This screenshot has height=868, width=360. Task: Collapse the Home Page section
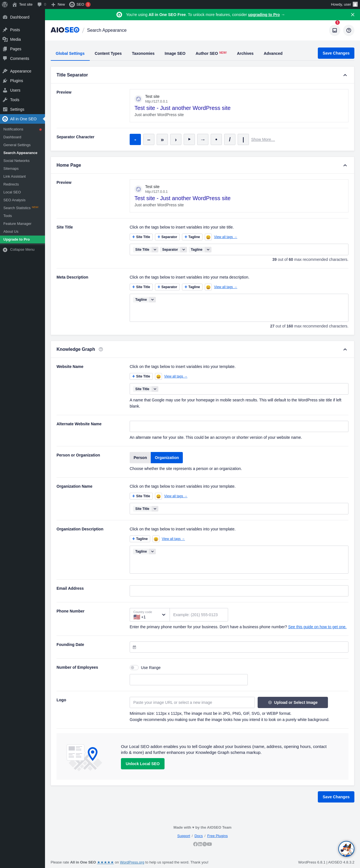click(345, 166)
